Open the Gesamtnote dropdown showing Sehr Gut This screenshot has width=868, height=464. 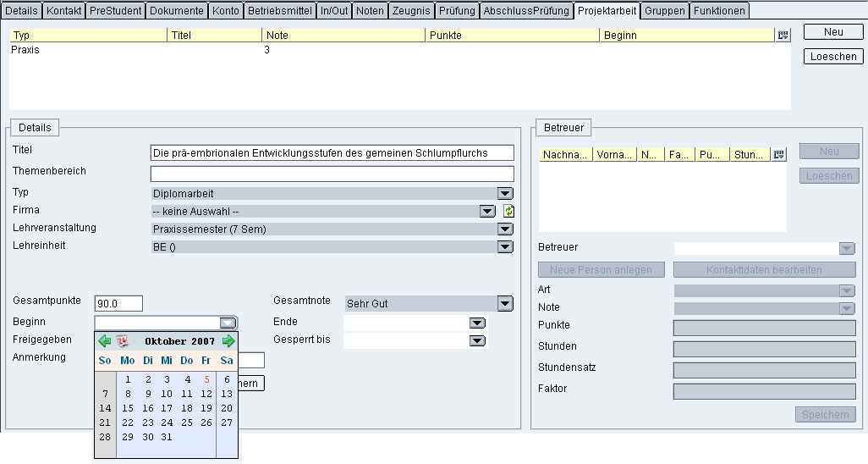505,303
